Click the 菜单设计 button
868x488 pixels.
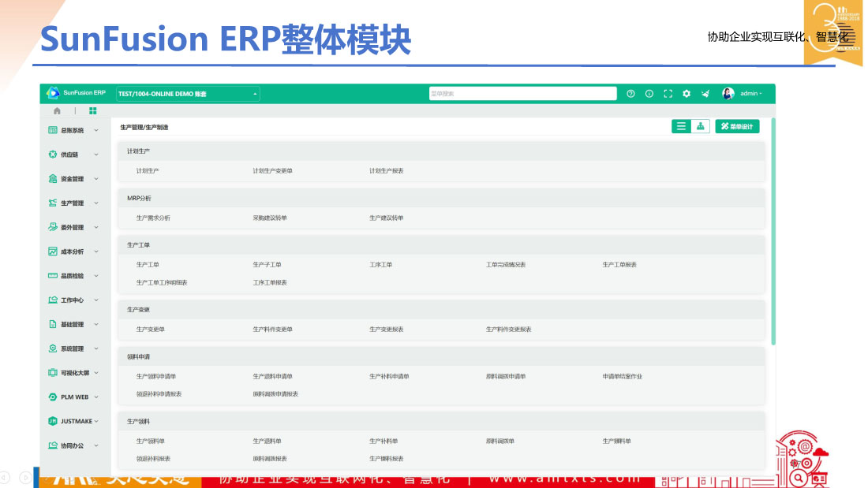click(737, 126)
